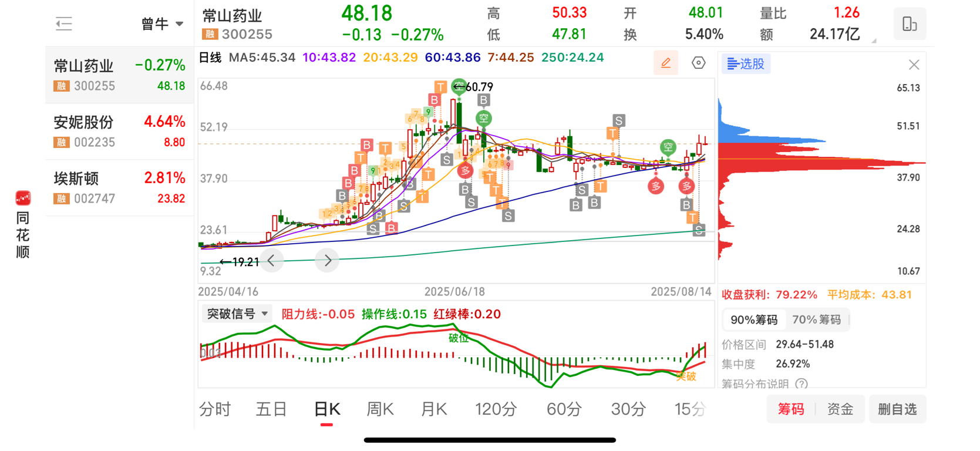Collapse the watchlist sidebar icon
Viewport: 980px width, 451px height.
pyautogui.click(x=63, y=24)
